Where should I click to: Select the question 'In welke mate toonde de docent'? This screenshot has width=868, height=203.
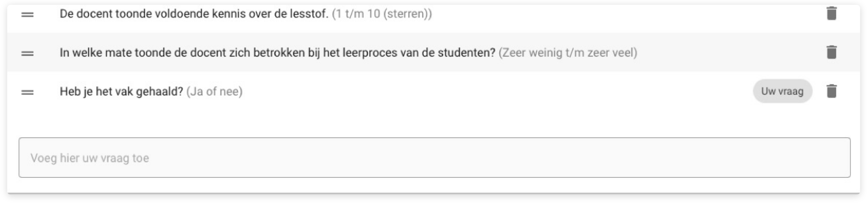coord(277,53)
